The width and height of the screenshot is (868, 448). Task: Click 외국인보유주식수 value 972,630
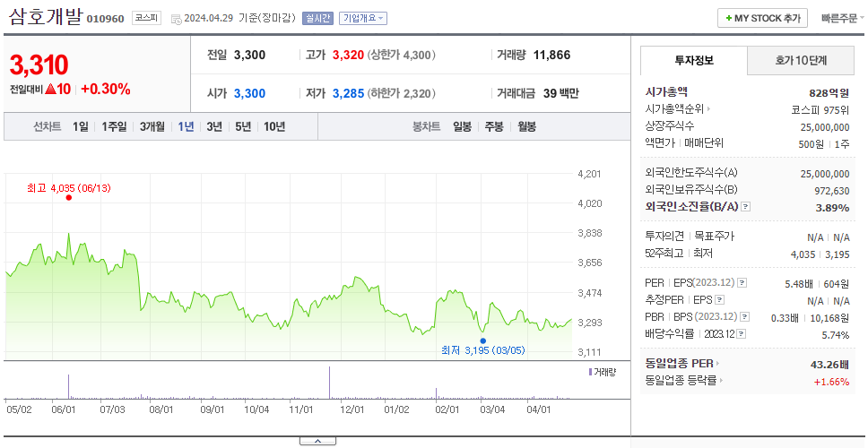click(831, 191)
